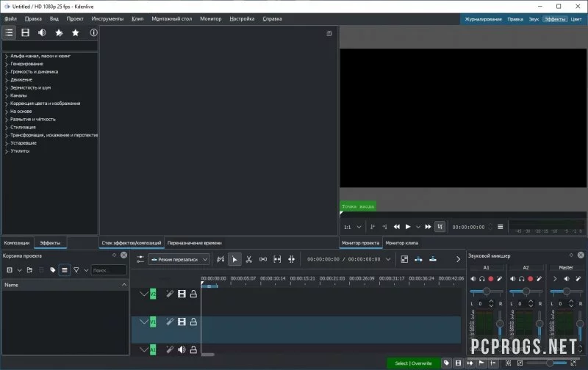Mute the A1 timeline track speaker
This screenshot has width=588, height=370.
(x=182, y=349)
